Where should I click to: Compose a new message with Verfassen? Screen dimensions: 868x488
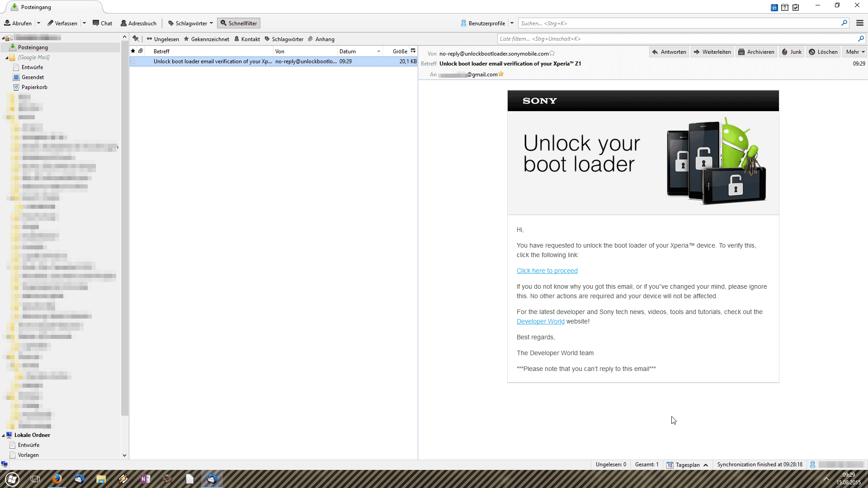[x=62, y=23]
